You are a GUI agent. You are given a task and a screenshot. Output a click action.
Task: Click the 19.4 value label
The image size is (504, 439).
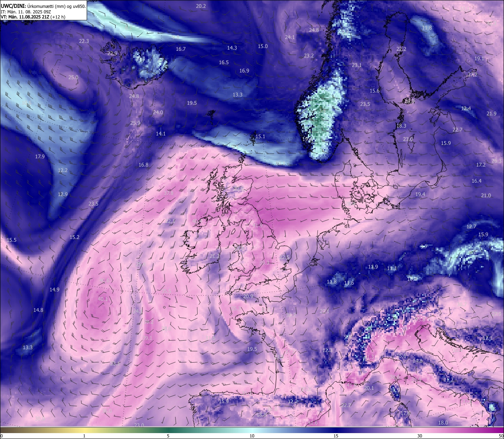coord(420,194)
